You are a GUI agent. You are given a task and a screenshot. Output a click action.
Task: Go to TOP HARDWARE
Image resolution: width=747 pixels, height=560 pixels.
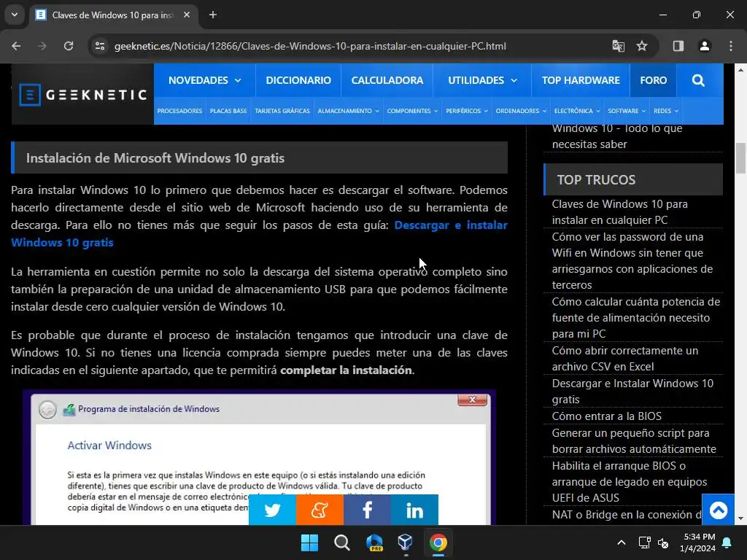[581, 80]
